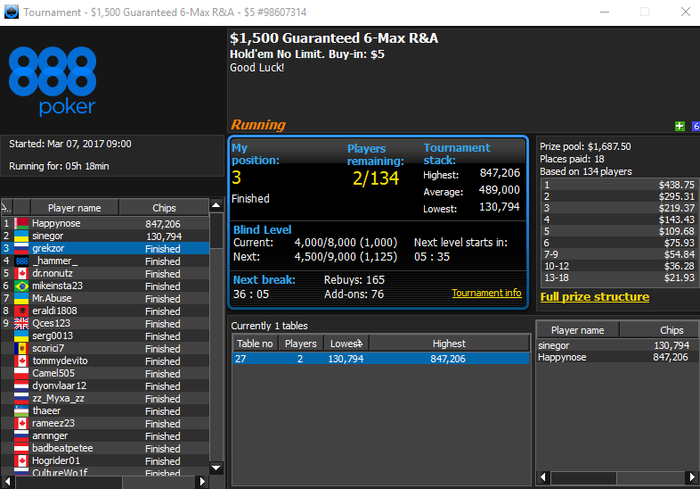Sort player list by Chips column

[x=164, y=208]
